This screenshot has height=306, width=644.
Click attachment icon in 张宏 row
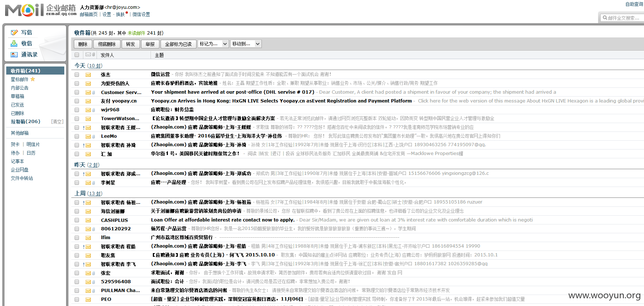(94, 273)
